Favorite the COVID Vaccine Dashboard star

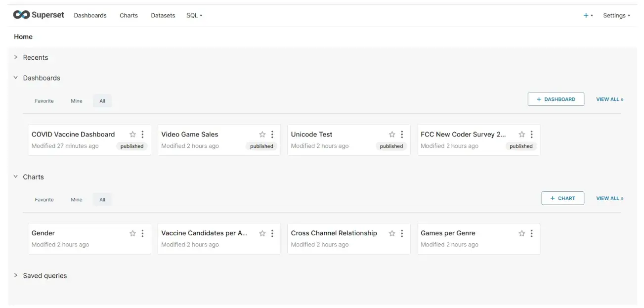(132, 134)
